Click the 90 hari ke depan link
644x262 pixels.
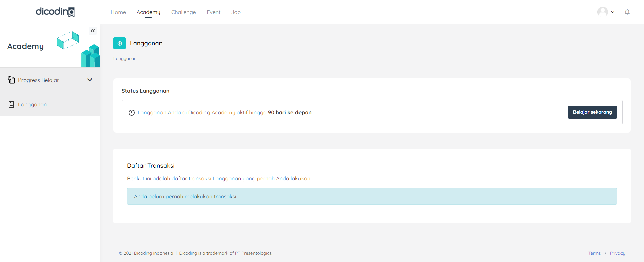click(290, 113)
